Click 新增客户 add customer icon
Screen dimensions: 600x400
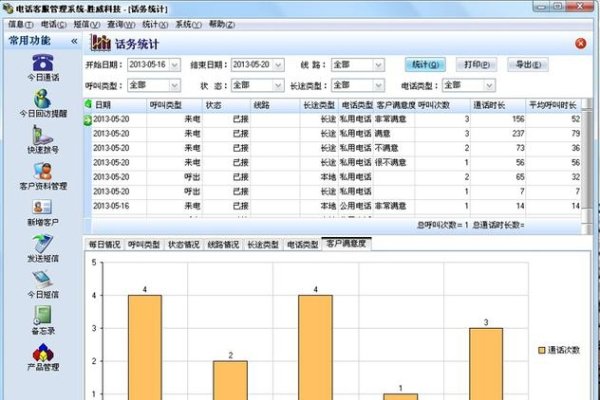coord(42,207)
